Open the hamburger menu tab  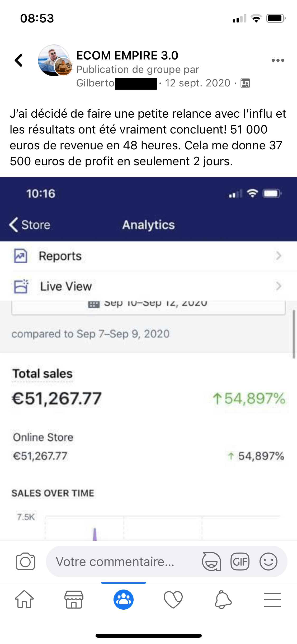coord(272,599)
